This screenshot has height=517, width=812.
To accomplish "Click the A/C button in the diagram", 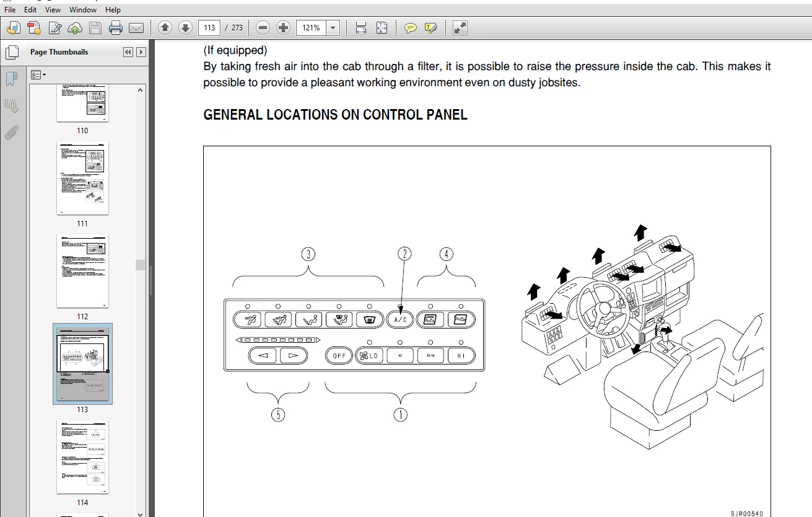I will pos(399,320).
